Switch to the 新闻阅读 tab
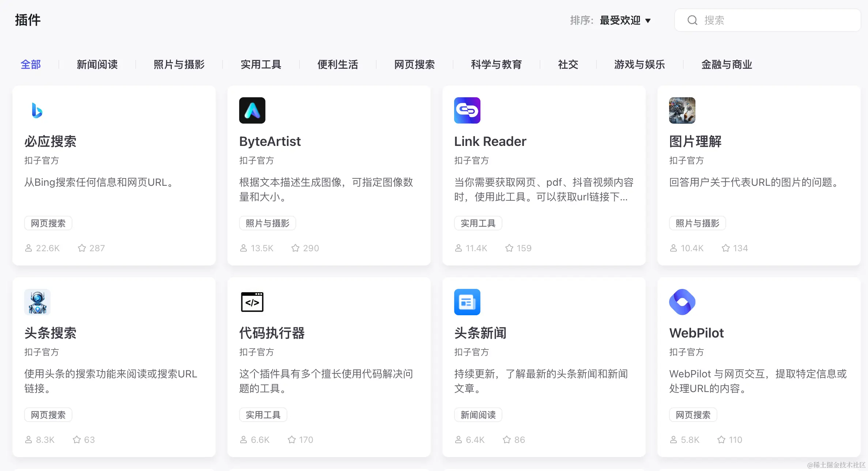The image size is (868, 471). pyautogui.click(x=97, y=65)
